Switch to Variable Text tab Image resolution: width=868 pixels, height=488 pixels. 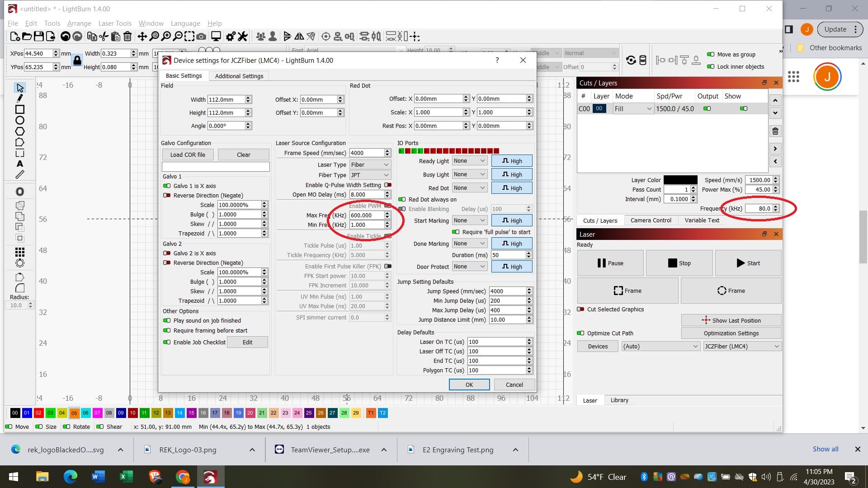click(702, 220)
